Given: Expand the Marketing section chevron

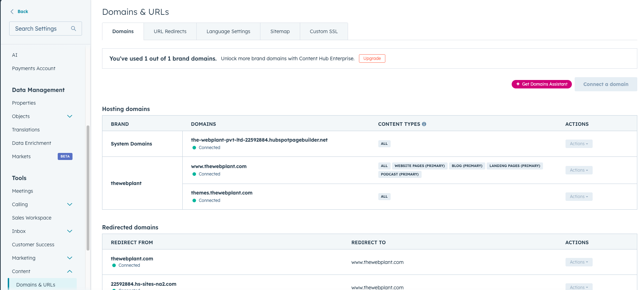Looking at the screenshot, I should (70, 258).
